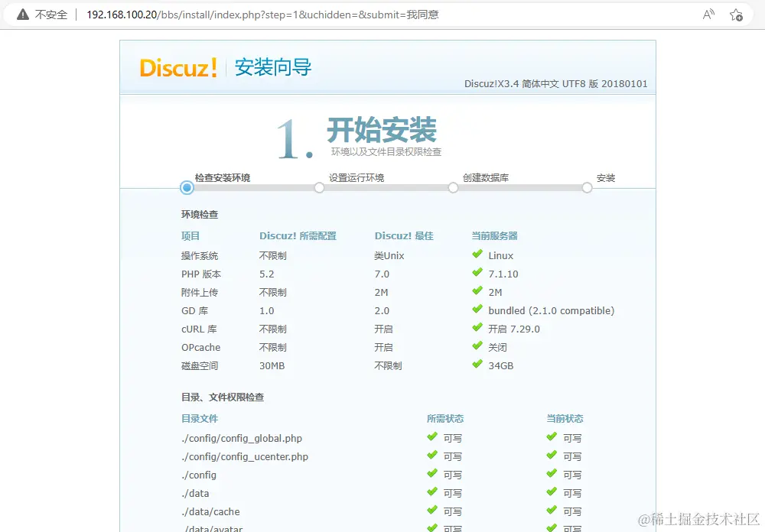The width and height of the screenshot is (765, 532).
Task: Click the 创建数据库 step label
Action: point(486,178)
